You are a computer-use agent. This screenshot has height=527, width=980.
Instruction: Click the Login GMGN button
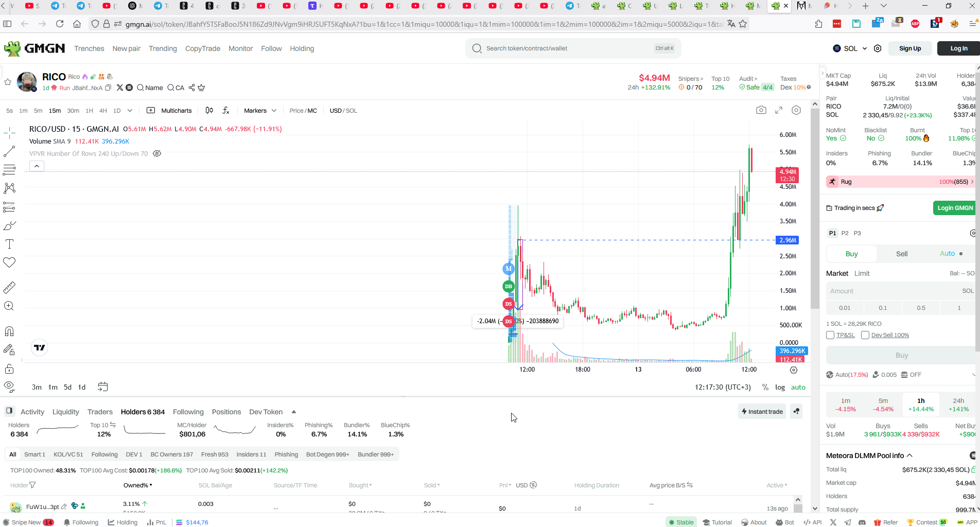point(955,208)
